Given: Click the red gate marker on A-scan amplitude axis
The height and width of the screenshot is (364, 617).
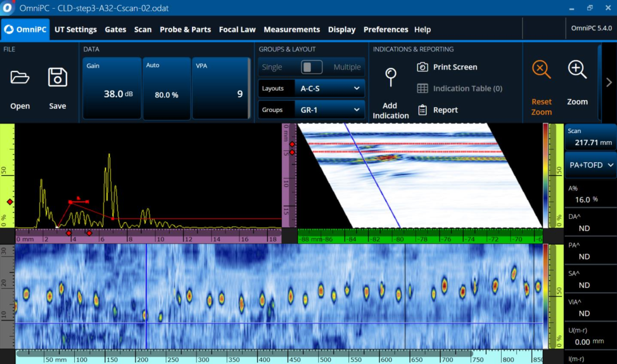Looking at the screenshot, I should [x=10, y=202].
